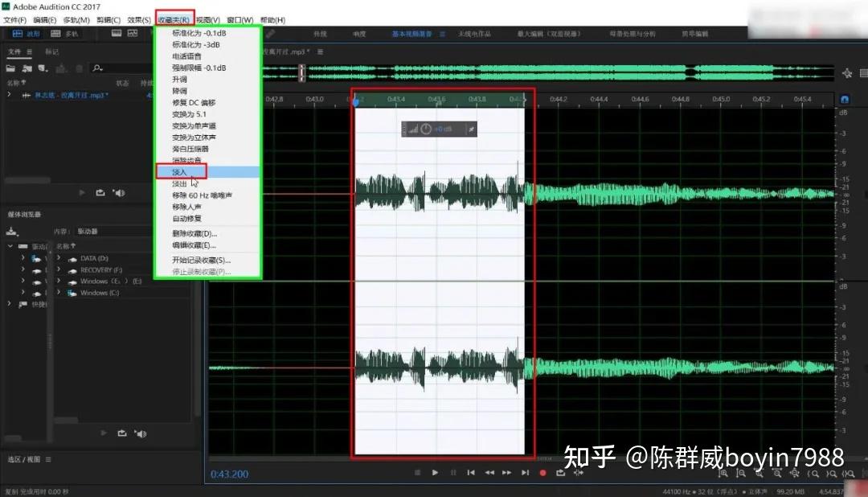Click the import files icon in Files panel
The width and height of the screenshot is (868, 497).
27,68
